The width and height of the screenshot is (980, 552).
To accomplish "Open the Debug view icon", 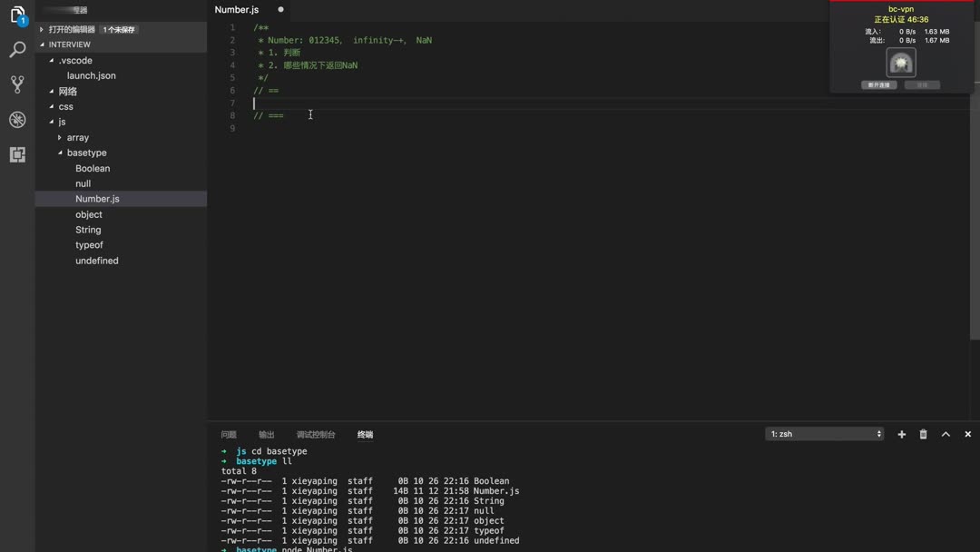I will click(17, 120).
